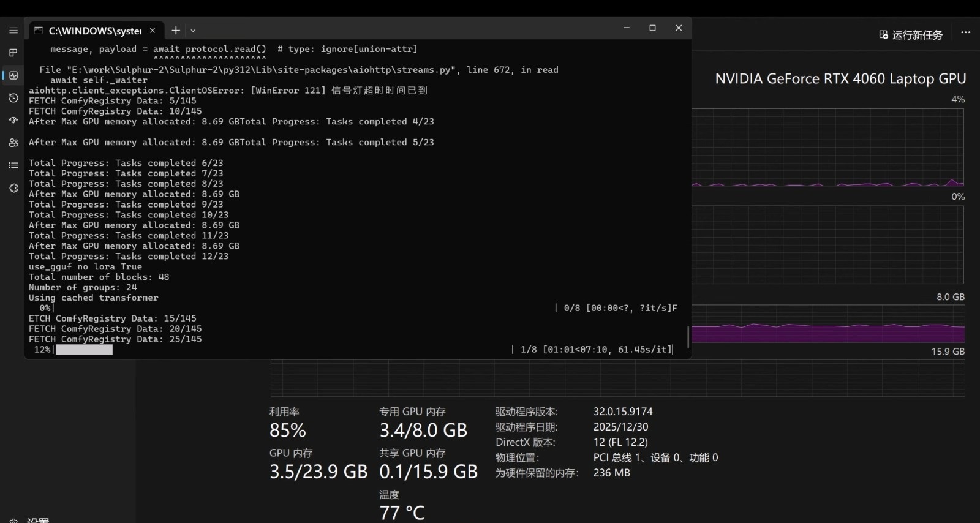
Task: Click the 'Number of groups: 24' line
Action: 83,288
